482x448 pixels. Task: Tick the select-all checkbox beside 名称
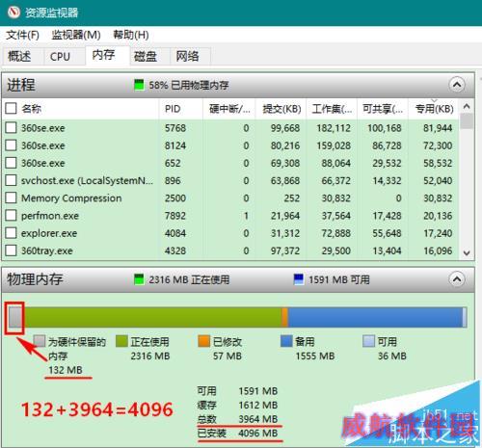(x=11, y=109)
